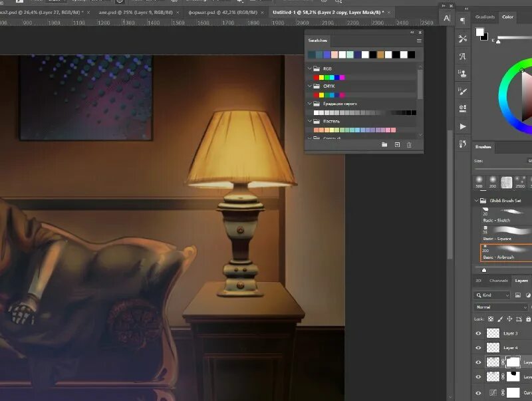
Task: Open the Clone Source stamp icon
Action: pos(462,74)
